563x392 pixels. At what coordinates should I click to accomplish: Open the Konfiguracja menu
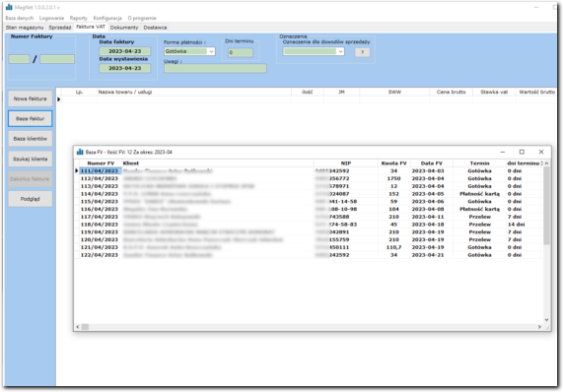(107, 18)
